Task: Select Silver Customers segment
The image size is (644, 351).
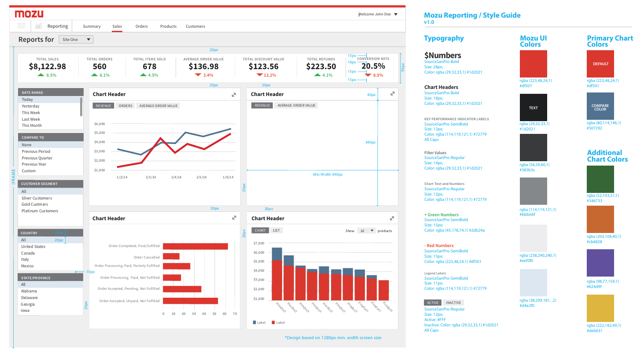Action: pyautogui.click(x=51, y=198)
